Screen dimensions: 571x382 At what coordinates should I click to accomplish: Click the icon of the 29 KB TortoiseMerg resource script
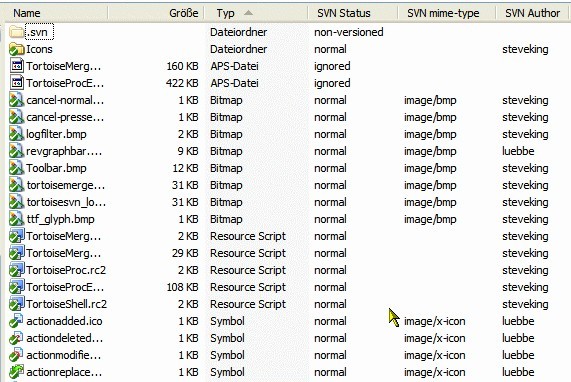(16, 253)
